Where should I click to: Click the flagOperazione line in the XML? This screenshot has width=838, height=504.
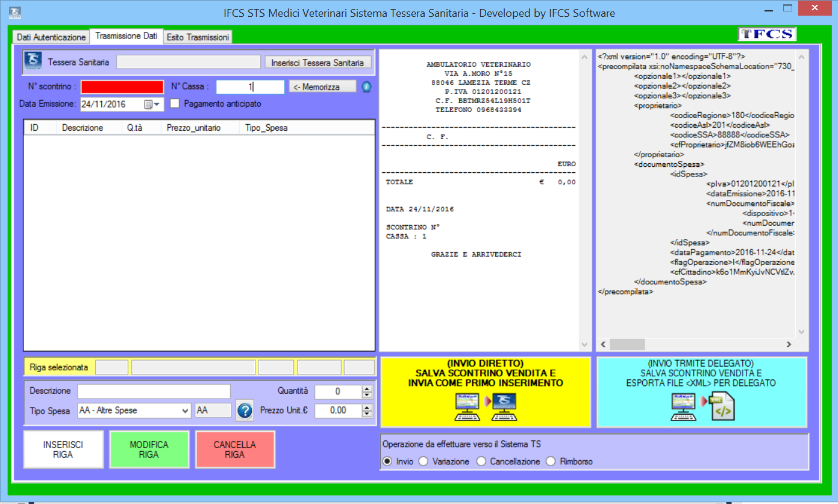pos(733,263)
